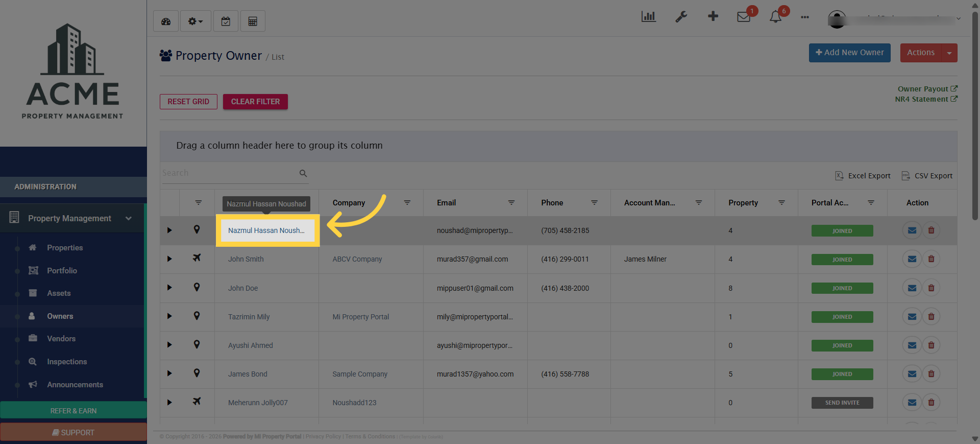Send email to Nazmul Hassan Noushad row
Screen dimensions: 980x444
pyautogui.click(x=912, y=230)
